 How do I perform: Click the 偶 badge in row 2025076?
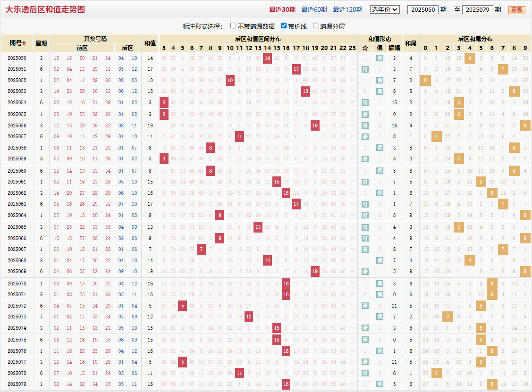click(x=380, y=351)
